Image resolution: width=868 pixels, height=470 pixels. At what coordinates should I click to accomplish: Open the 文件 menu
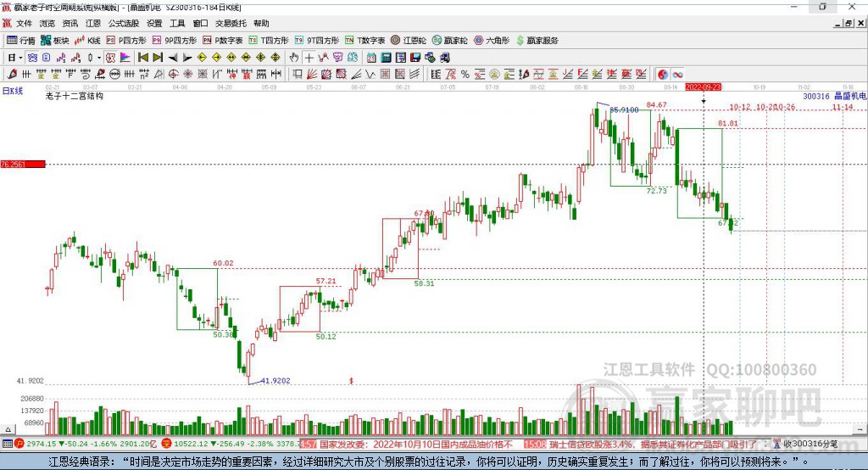(x=24, y=23)
